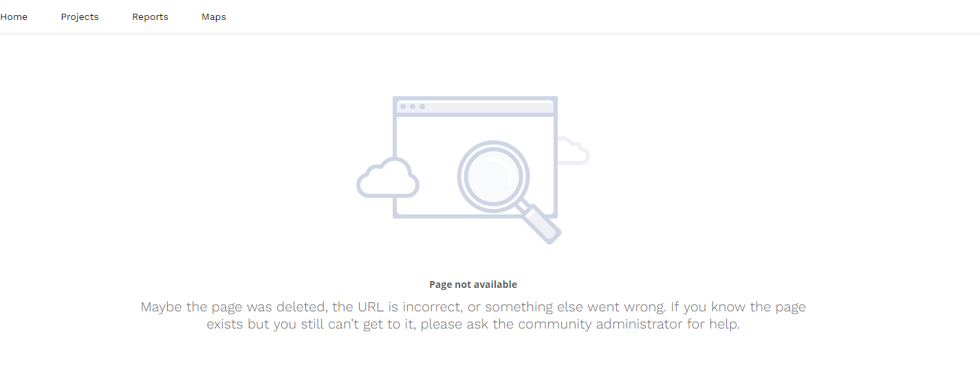980x367 pixels.
Task: Click the third dot in illustrated window bar
Action: click(422, 107)
